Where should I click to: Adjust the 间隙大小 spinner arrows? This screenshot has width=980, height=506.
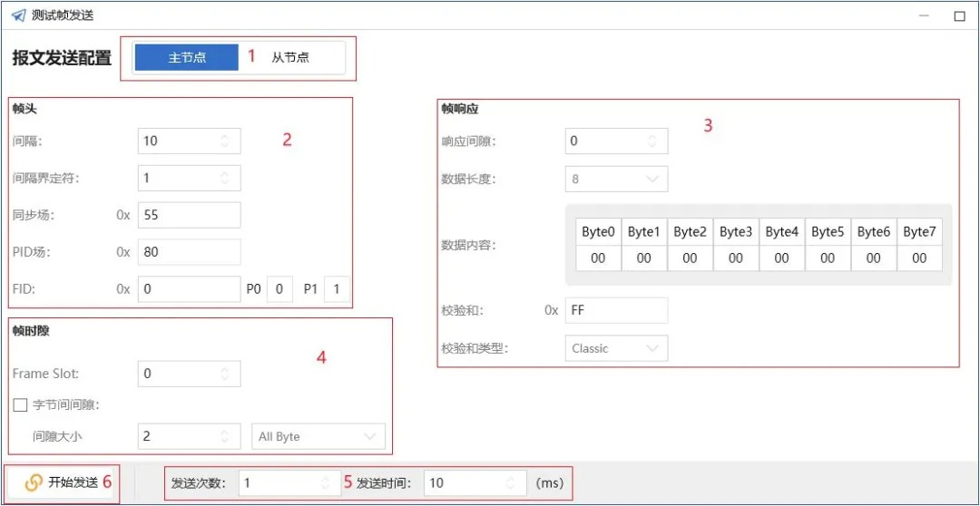224,436
